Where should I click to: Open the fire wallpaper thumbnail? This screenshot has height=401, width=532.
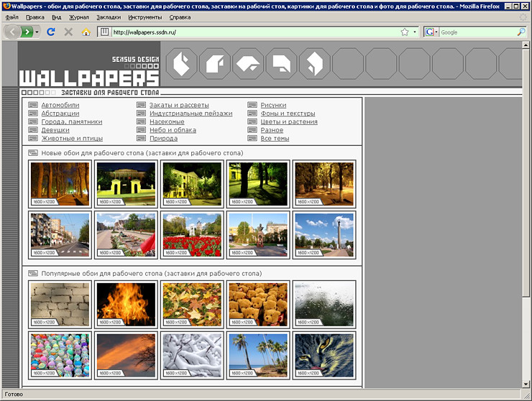pos(126,303)
